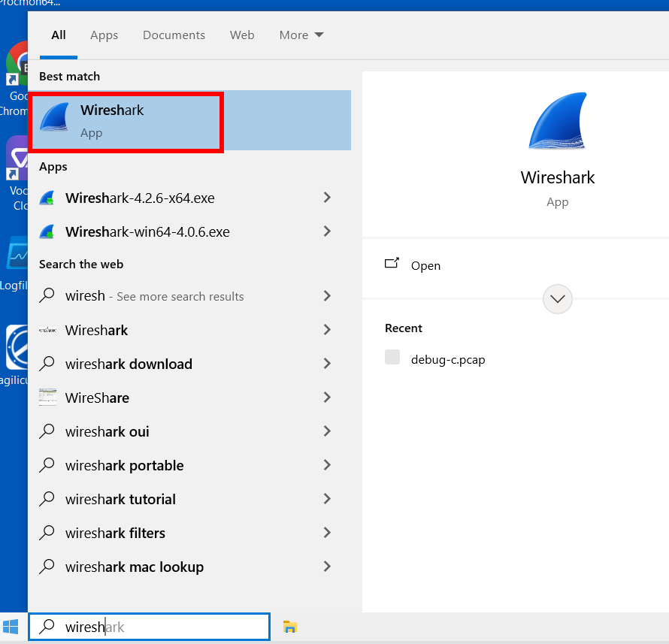Select the Web search tab
Viewport: 669px width, 644px height.
point(242,35)
